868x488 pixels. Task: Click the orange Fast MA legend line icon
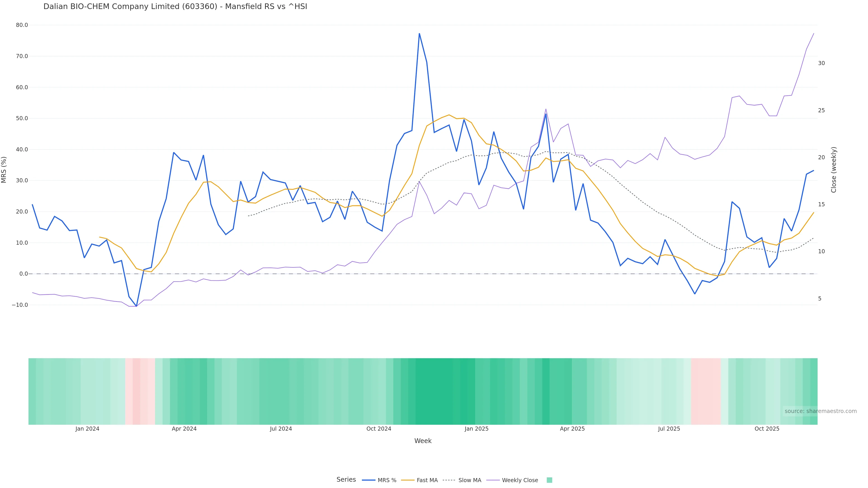pyautogui.click(x=408, y=480)
